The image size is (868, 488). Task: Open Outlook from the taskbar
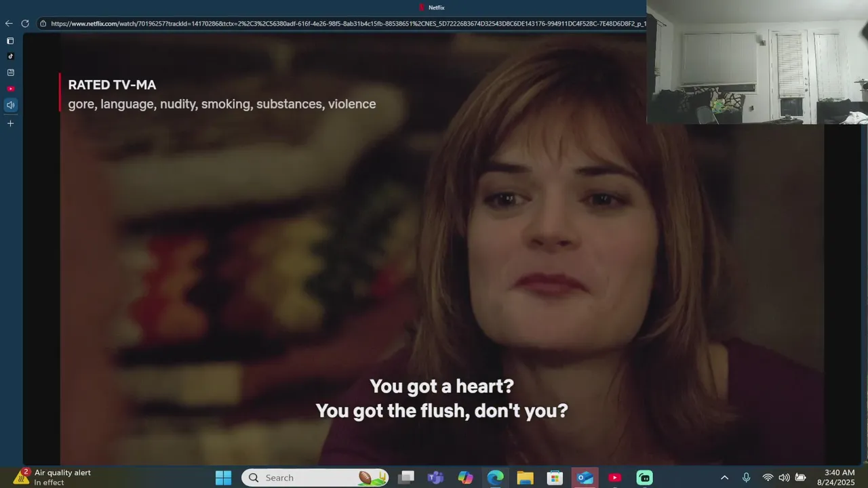tap(585, 478)
